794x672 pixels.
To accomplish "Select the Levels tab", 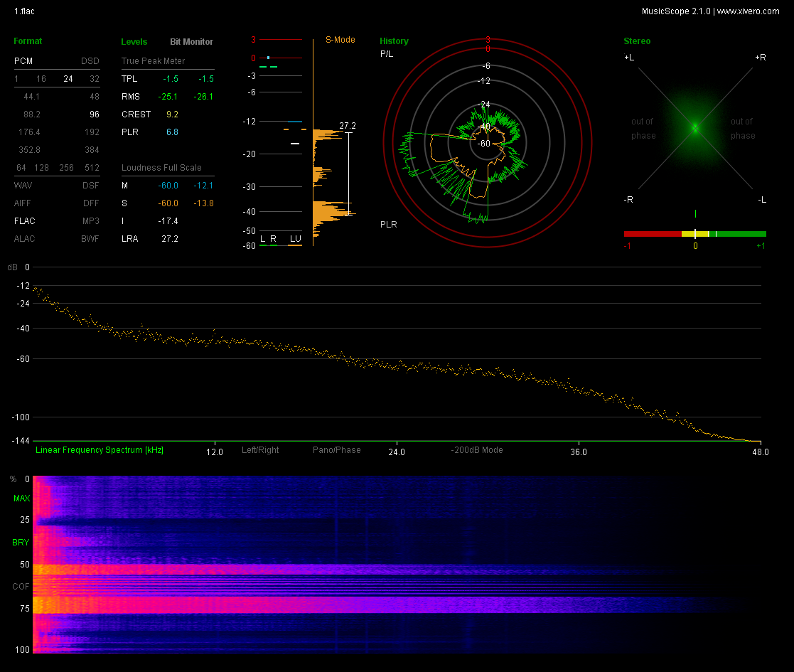I will point(134,42).
